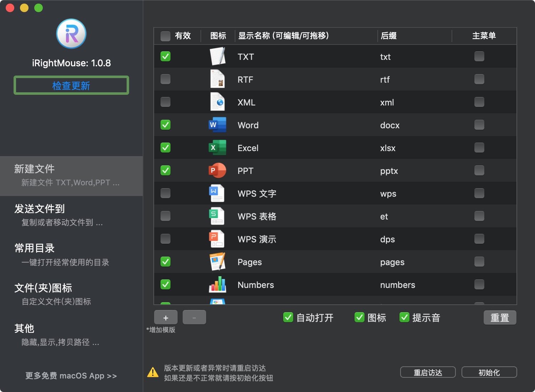Click the 检查更新 button
The image size is (535, 392).
[71, 85]
